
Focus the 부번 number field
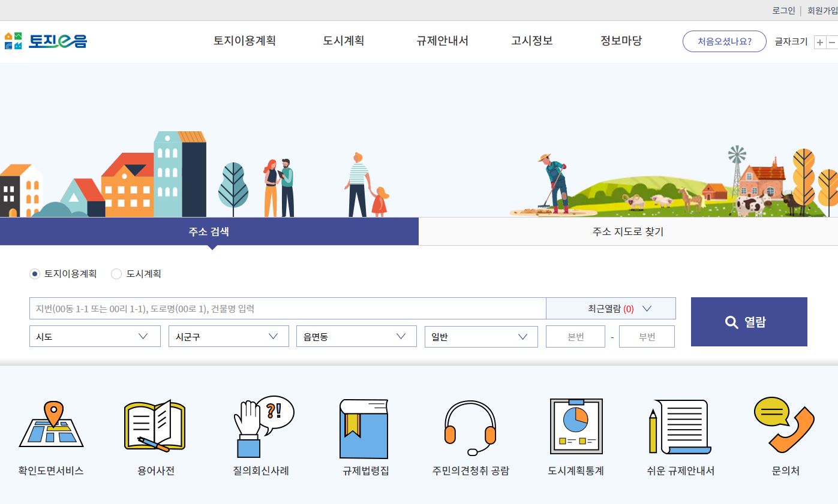[647, 336]
